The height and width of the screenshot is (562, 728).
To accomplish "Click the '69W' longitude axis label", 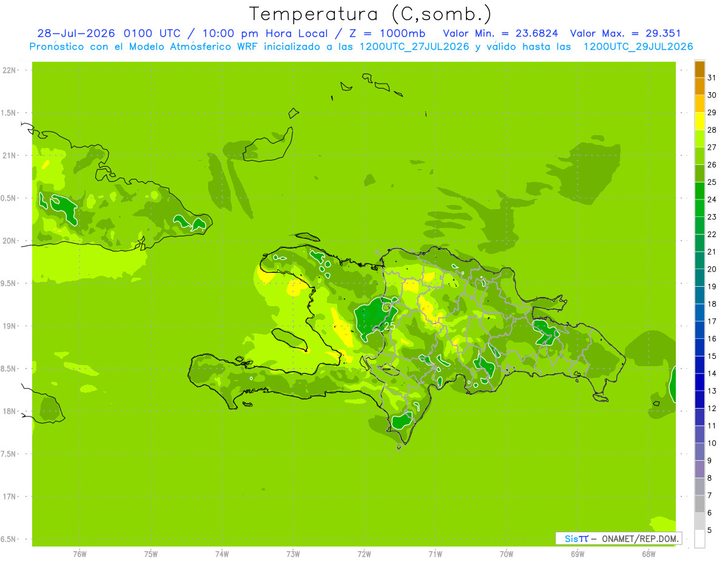I will [578, 554].
